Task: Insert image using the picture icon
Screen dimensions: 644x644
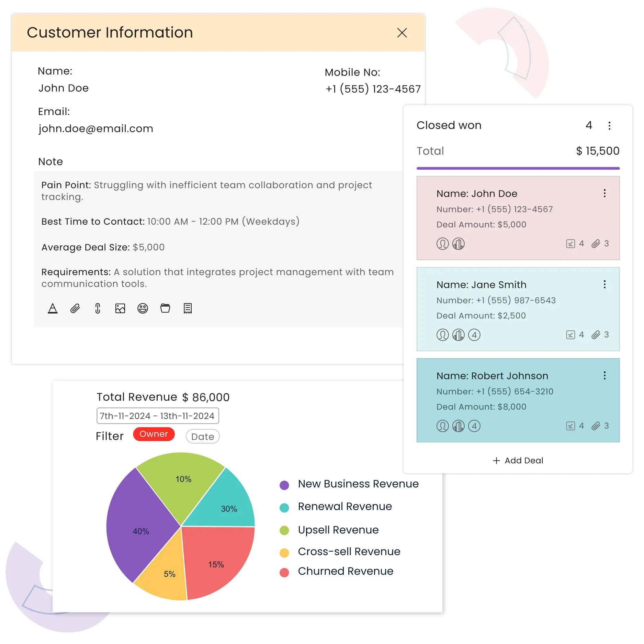Action: click(120, 308)
